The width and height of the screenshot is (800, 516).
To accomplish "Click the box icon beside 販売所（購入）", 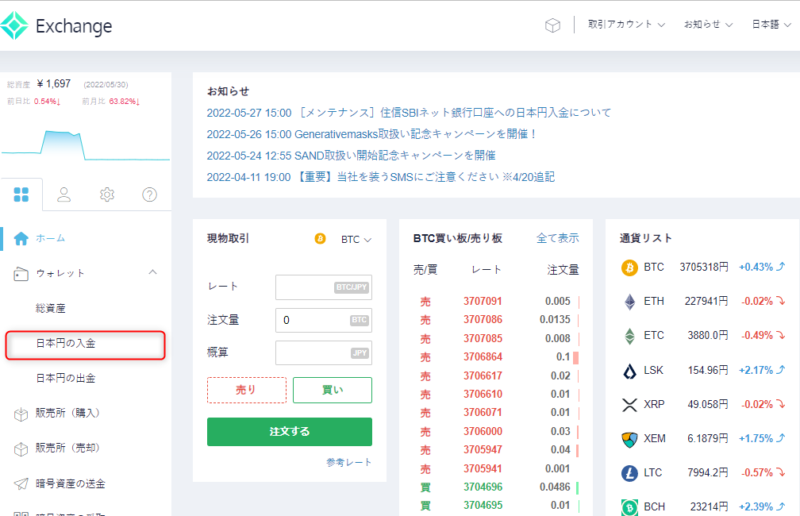I will [21, 414].
